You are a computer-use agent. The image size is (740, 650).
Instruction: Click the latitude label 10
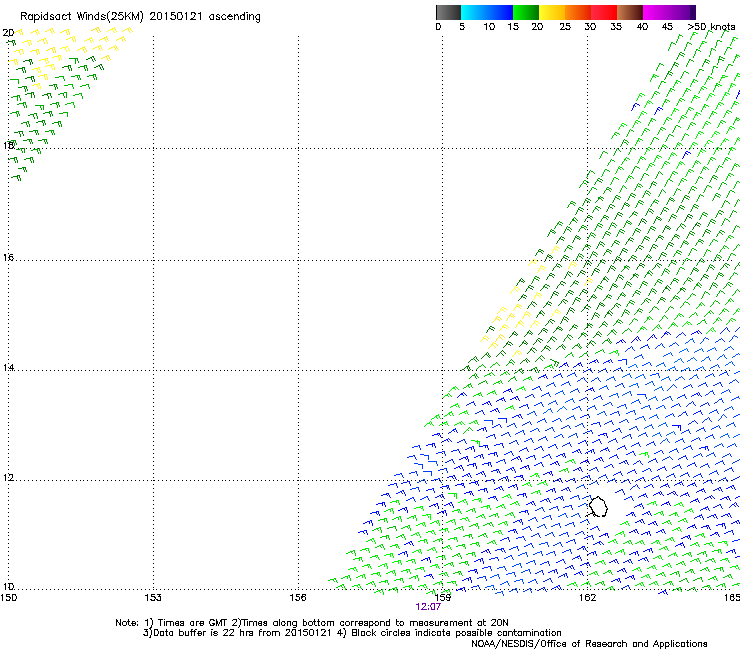click(8, 587)
